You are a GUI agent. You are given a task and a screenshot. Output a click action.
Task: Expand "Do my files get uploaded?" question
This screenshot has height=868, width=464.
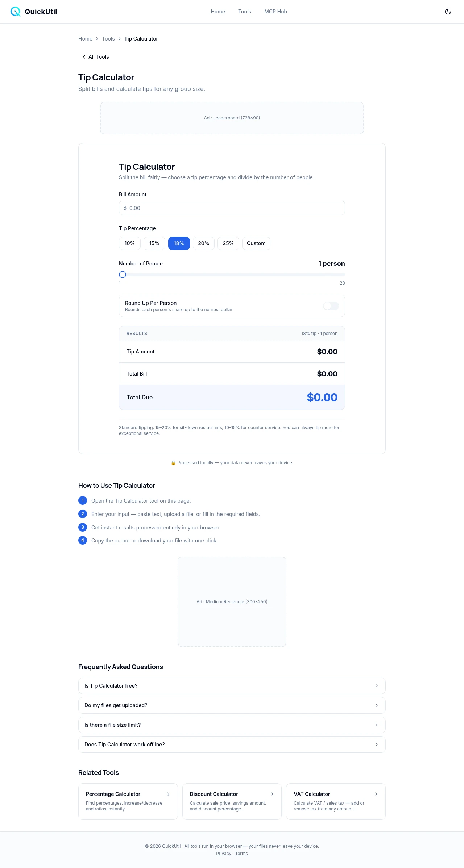pos(232,705)
